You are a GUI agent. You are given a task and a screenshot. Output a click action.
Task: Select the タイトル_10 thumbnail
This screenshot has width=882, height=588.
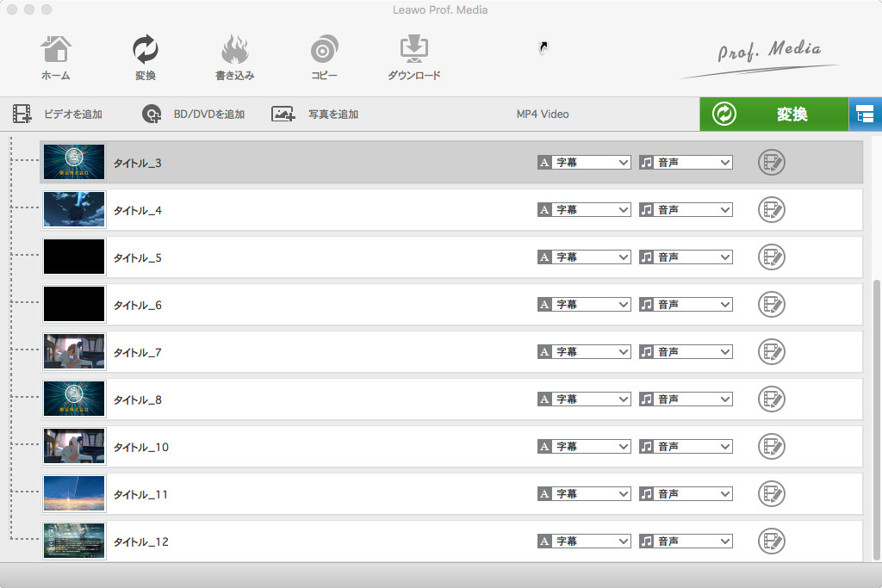tap(74, 446)
